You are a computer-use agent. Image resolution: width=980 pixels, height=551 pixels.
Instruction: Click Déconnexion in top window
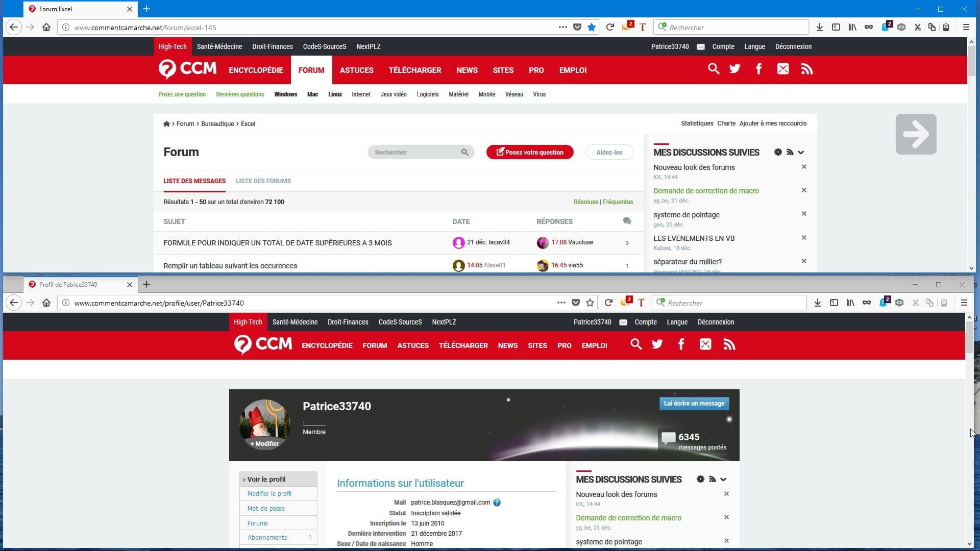tap(793, 46)
